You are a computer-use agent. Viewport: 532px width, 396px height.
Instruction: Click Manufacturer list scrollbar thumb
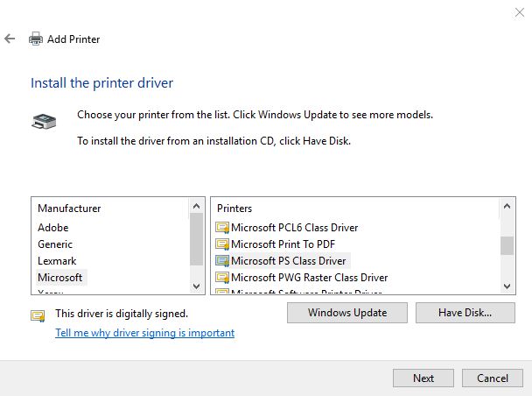[x=196, y=239]
